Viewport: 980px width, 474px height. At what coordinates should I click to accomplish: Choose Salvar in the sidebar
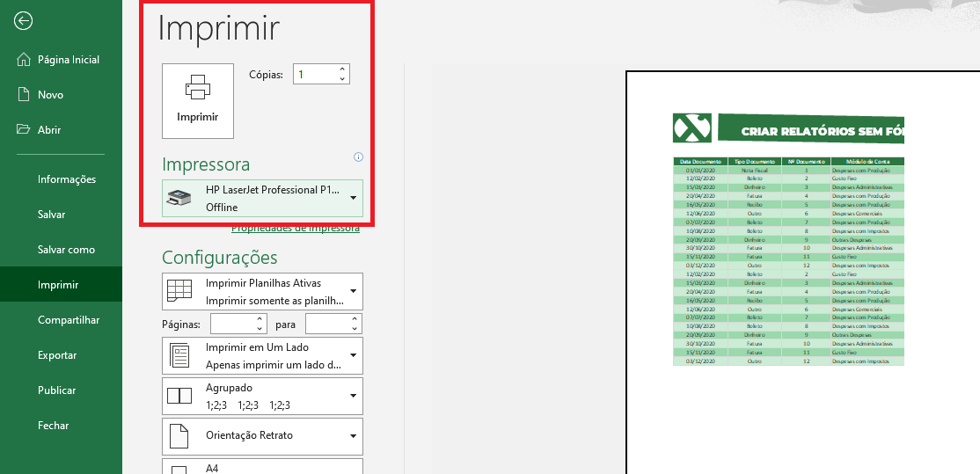[62, 215]
